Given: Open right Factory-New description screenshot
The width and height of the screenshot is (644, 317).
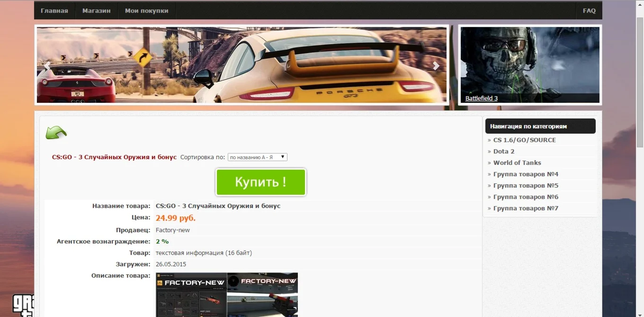Looking at the screenshot, I should point(262,295).
